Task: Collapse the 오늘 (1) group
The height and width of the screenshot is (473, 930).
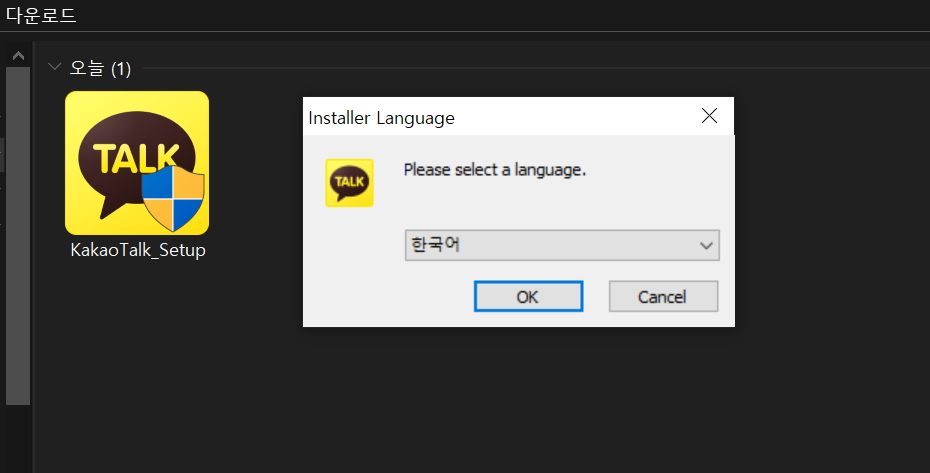Action: click(x=54, y=67)
